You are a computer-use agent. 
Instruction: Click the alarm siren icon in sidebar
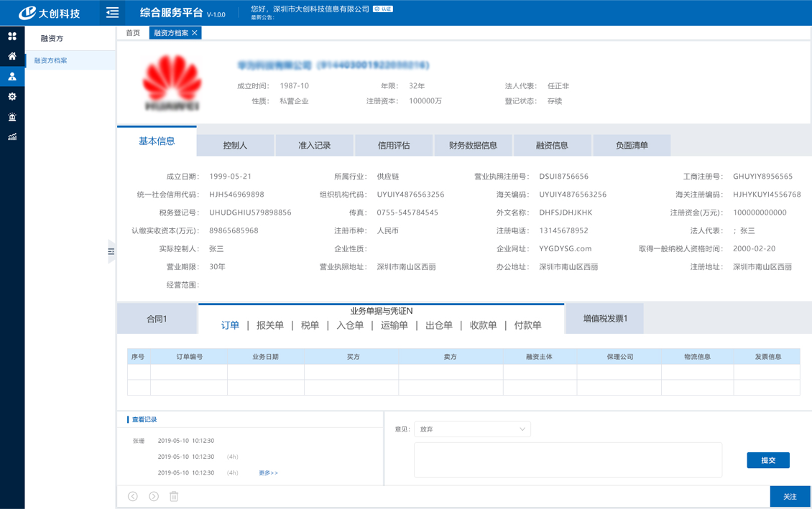pyautogui.click(x=12, y=116)
